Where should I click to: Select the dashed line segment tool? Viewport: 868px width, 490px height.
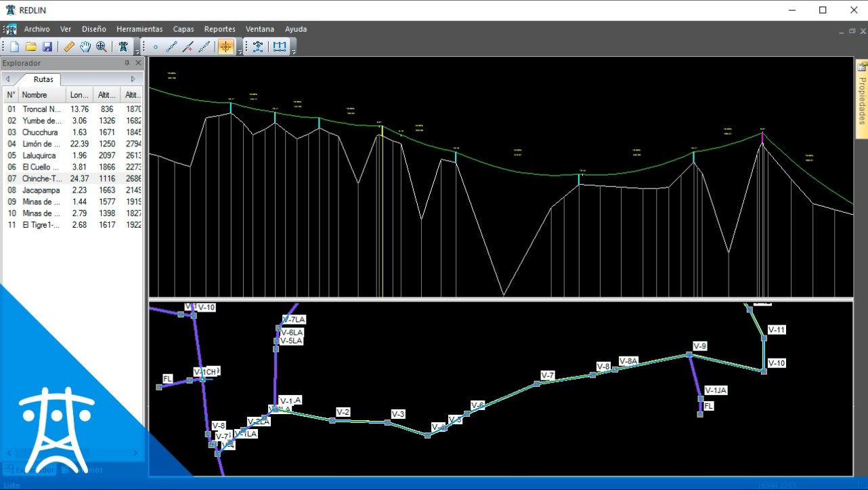[204, 47]
